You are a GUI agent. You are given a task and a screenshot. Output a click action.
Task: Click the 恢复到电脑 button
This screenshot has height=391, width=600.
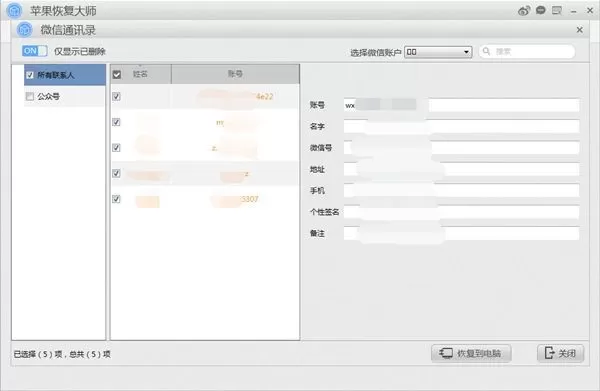pyautogui.click(x=471, y=353)
